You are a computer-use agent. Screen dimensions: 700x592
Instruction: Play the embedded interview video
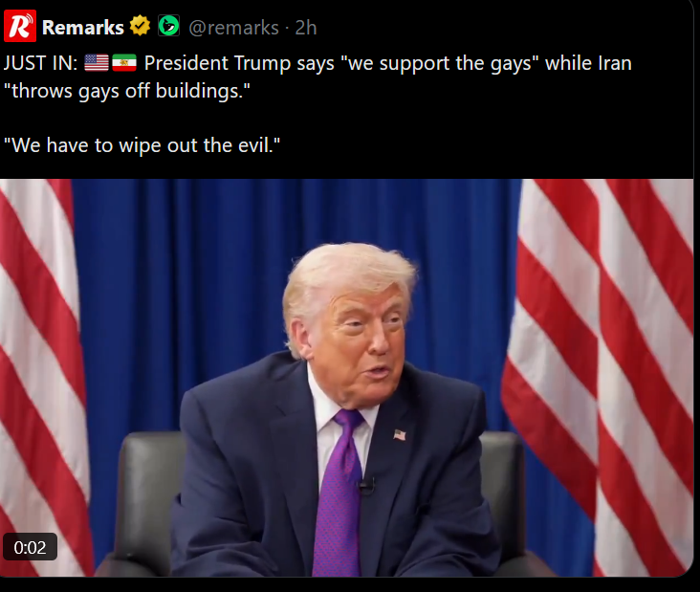(x=346, y=378)
